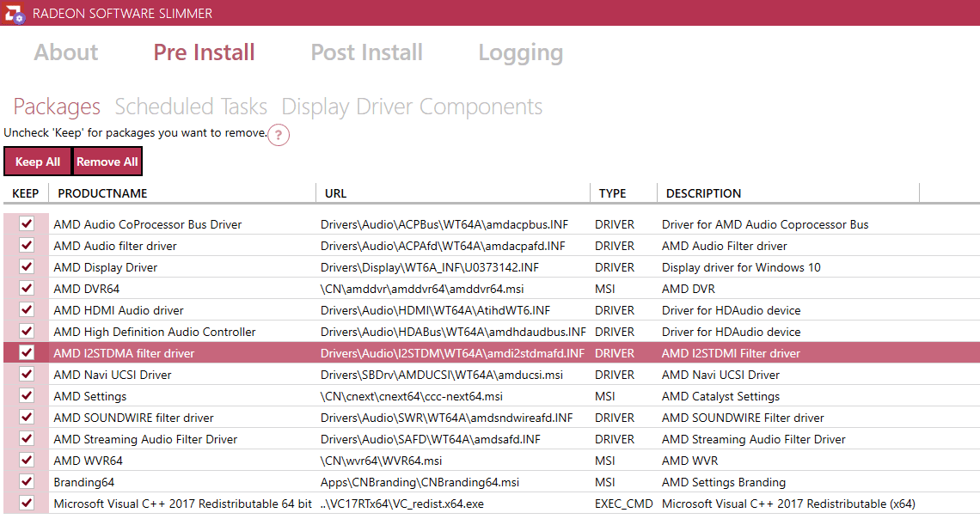The image size is (980, 519).
Task: Open Display Driver Components sub-tab
Action: click(412, 107)
